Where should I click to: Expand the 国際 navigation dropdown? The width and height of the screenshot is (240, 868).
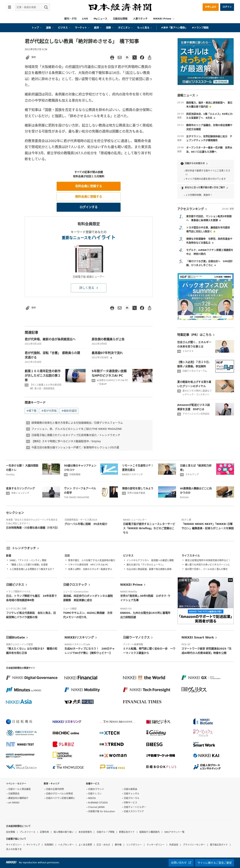coord(110,28)
